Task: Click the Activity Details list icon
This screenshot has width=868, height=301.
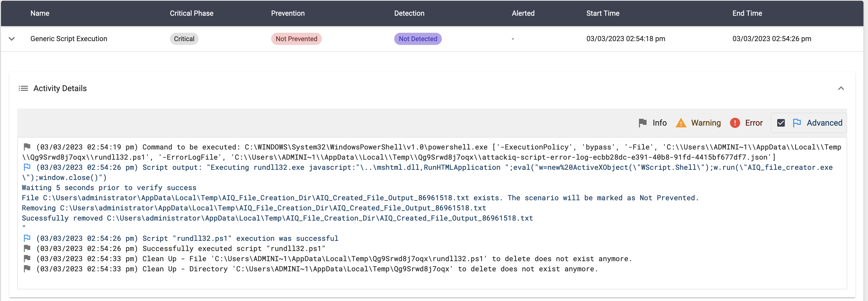Action: tap(23, 88)
